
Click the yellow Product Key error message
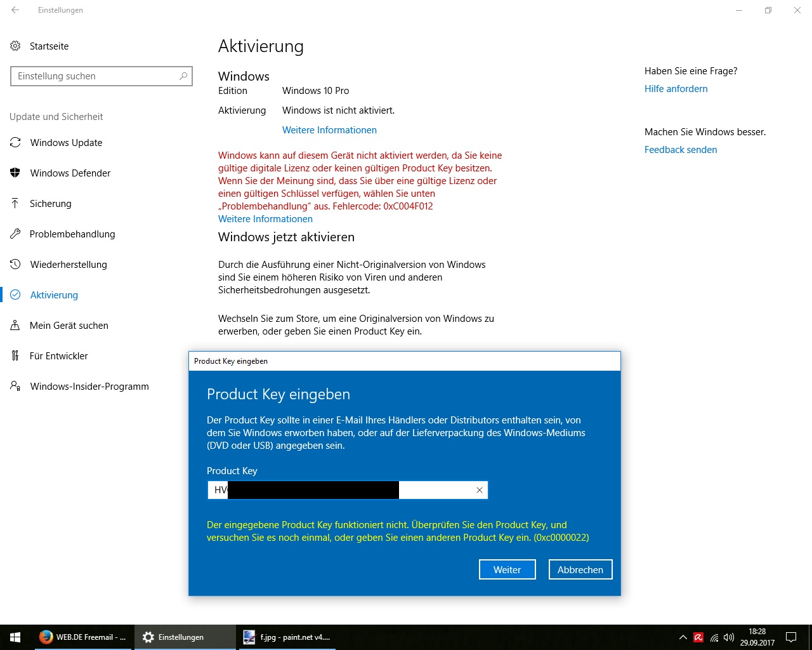click(x=398, y=531)
